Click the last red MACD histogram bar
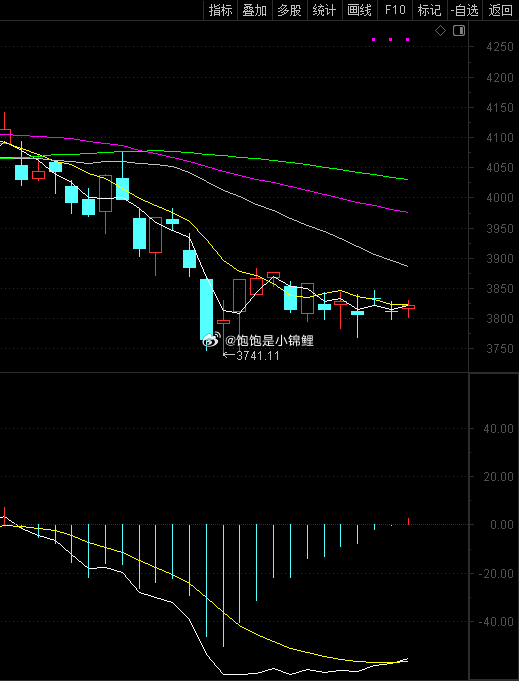The image size is (519, 681). point(408,521)
